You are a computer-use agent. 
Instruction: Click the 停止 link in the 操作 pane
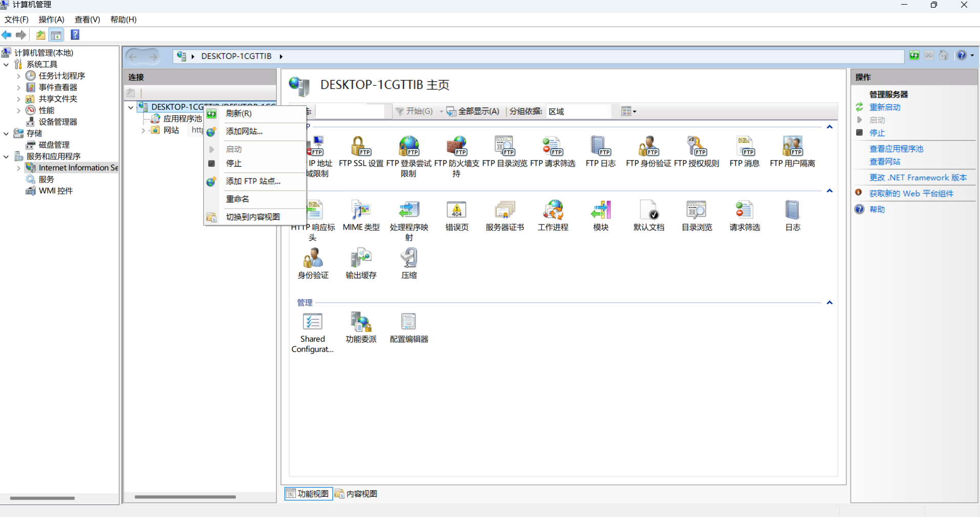pos(877,133)
